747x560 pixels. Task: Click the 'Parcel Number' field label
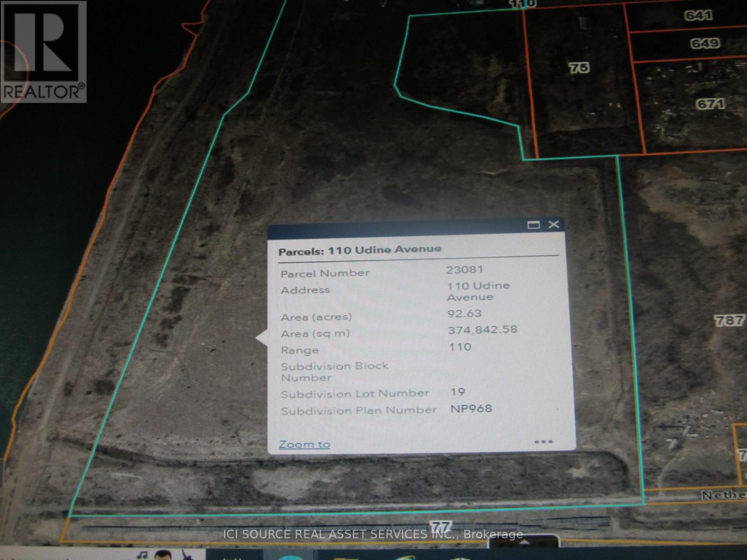coord(325,273)
